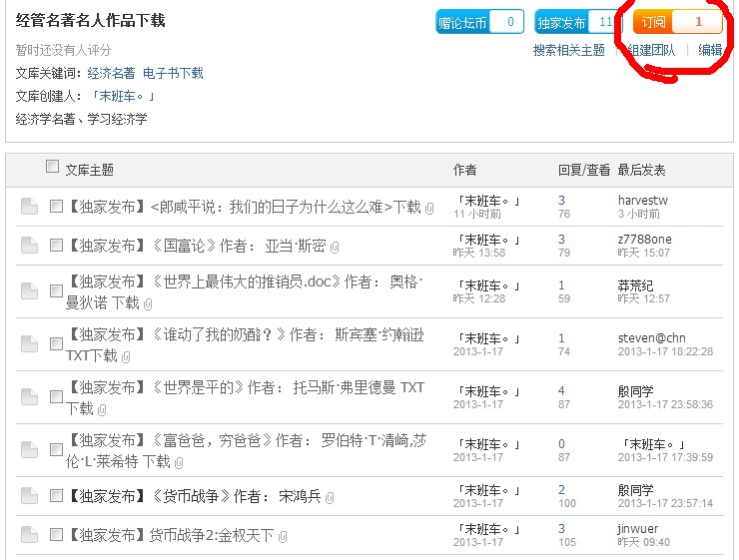
Task: Click the 编辑 edit link
Action: tap(710, 50)
